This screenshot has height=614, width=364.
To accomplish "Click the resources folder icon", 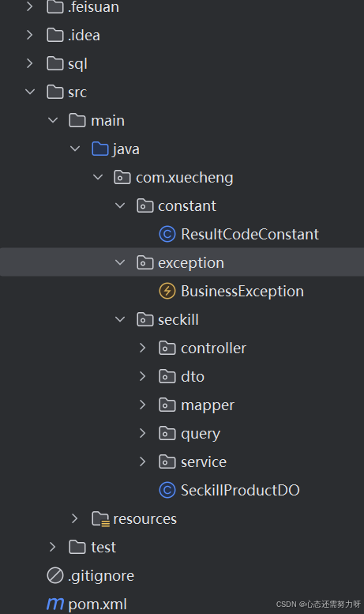I will point(101,519).
